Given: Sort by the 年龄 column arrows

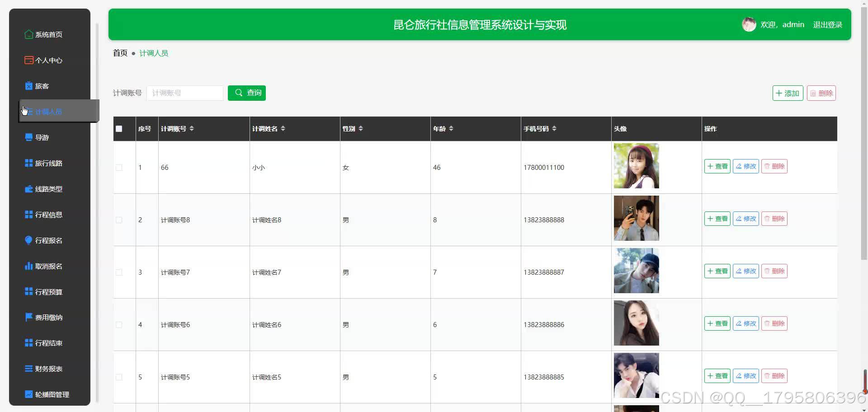Looking at the screenshot, I should 451,129.
